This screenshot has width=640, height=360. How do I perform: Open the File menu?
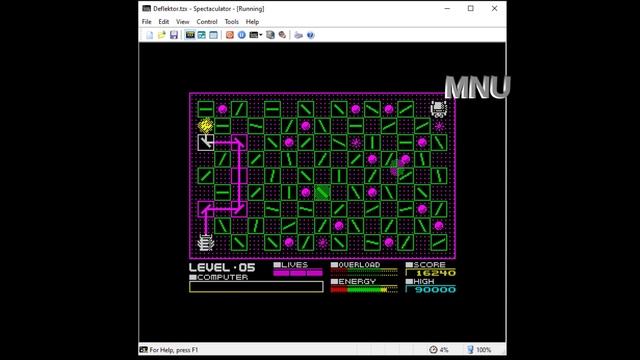tap(147, 22)
